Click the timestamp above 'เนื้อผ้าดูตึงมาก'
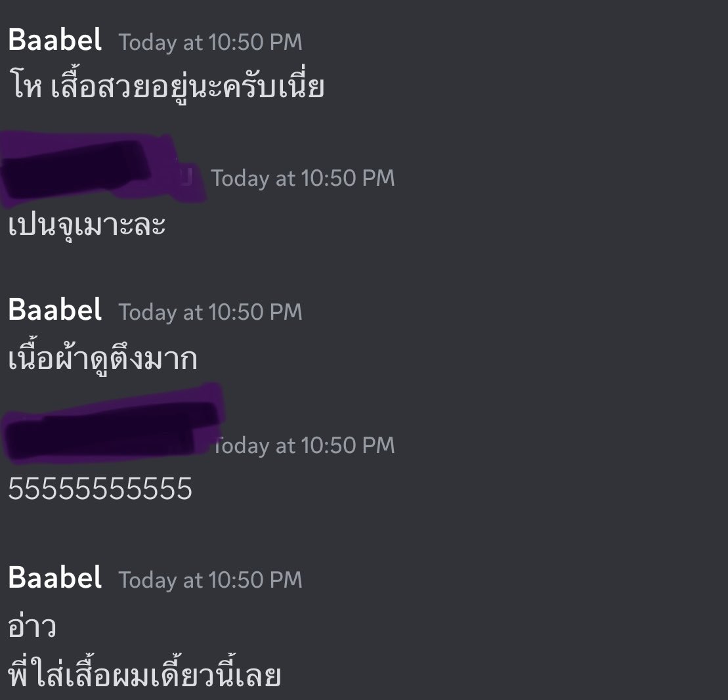Image resolution: width=728 pixels, height=700 pixels. pyautogui.click(x=210, y=312)
